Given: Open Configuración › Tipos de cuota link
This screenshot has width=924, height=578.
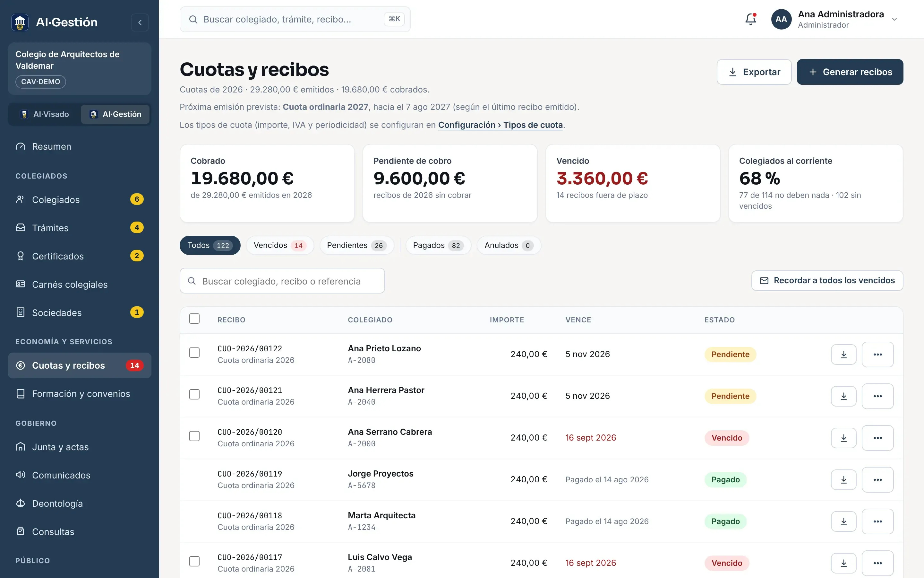Looking at the screenshot, I should 500,125.
